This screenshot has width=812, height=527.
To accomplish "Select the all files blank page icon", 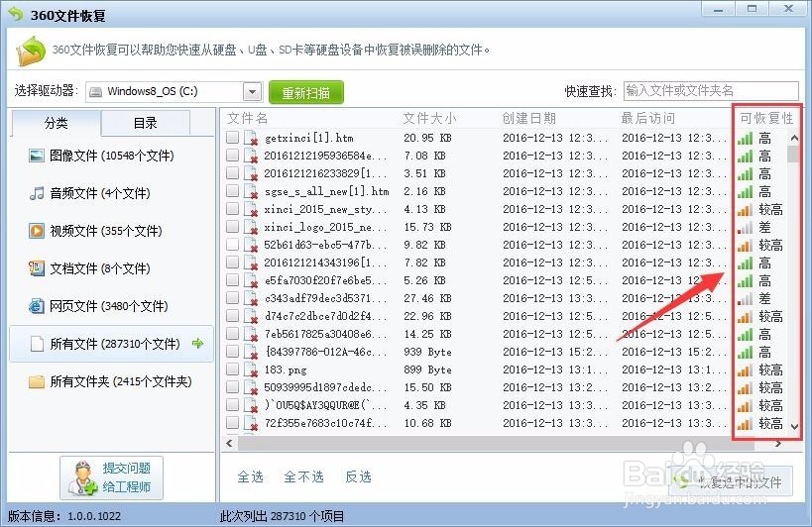I will click(37, 344).
